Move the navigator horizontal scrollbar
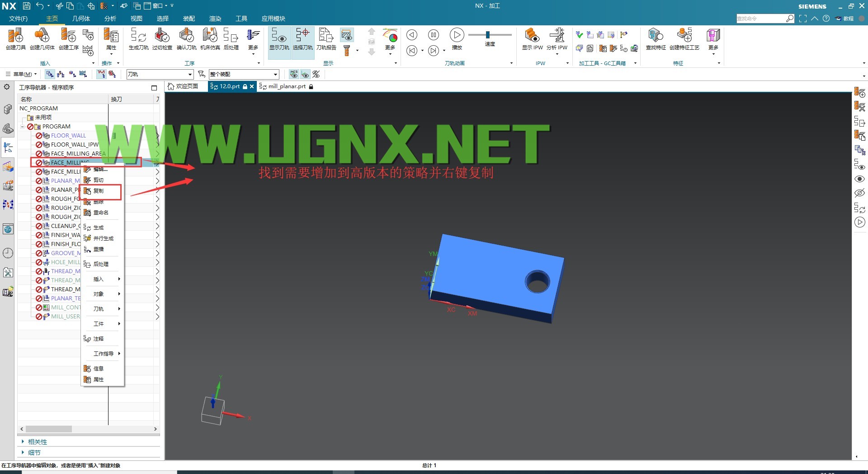The image size is (868, 474). [49, 429]
